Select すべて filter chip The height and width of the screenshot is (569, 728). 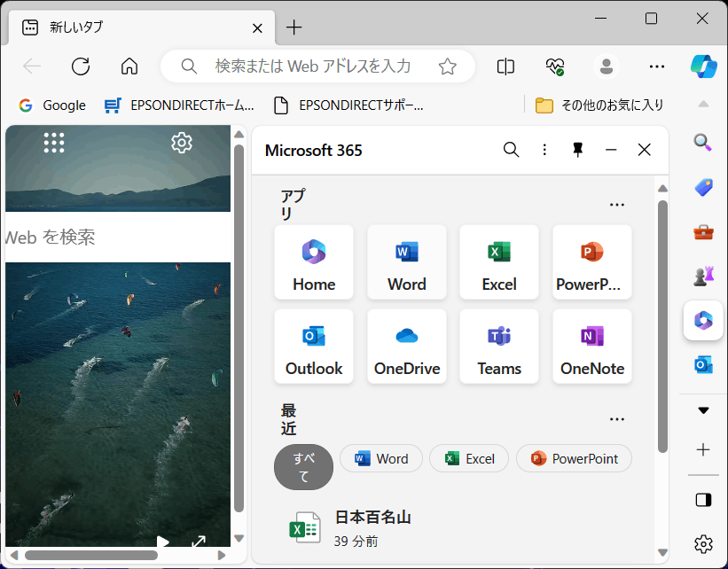(x=303, y=467)
